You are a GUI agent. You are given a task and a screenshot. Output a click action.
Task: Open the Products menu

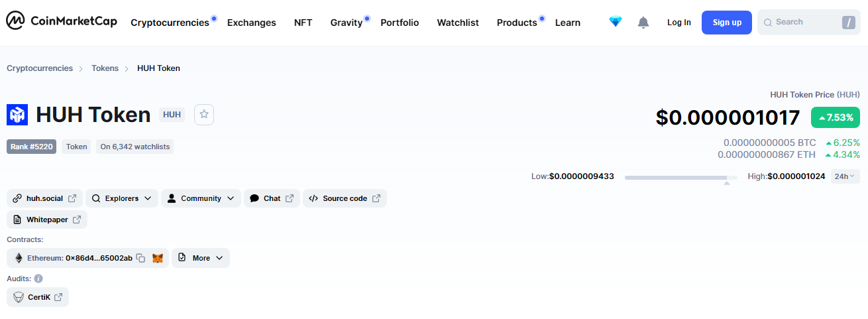517,23
